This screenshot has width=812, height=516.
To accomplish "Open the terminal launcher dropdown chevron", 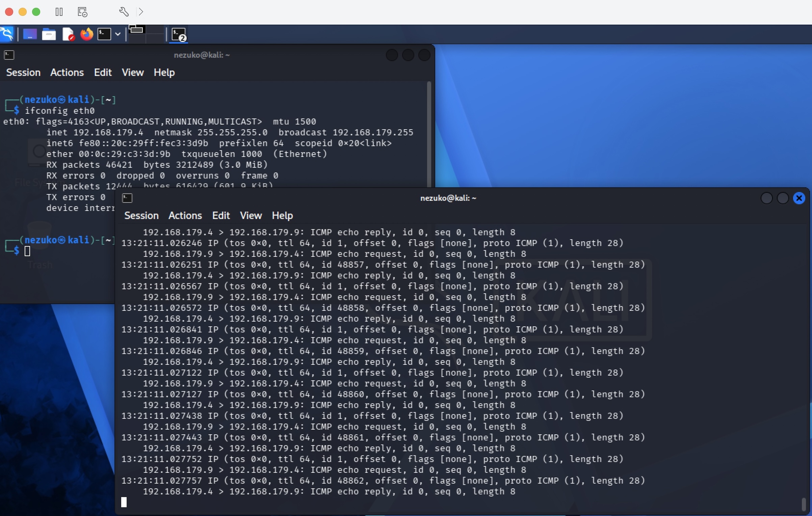I will [117, 34].
